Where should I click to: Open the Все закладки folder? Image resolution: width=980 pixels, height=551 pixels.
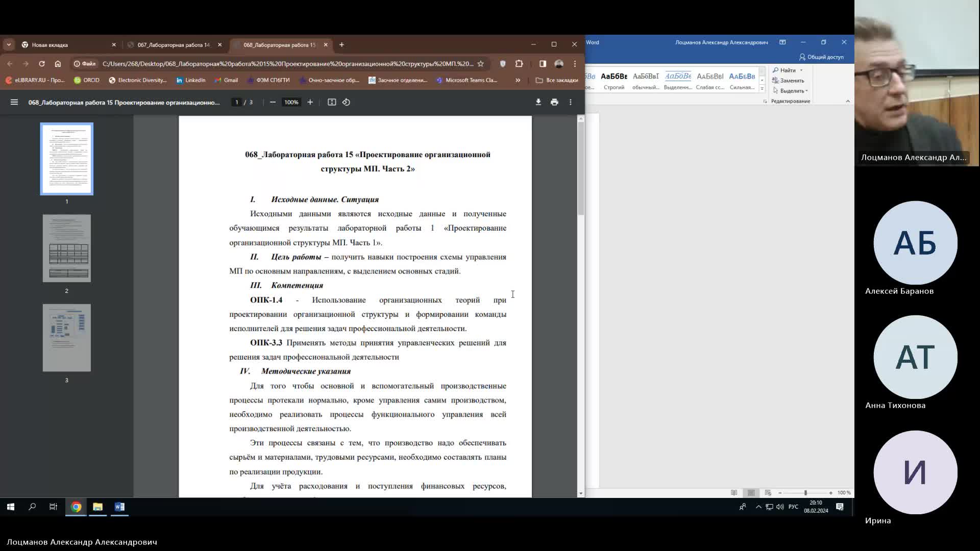point(557,80)
